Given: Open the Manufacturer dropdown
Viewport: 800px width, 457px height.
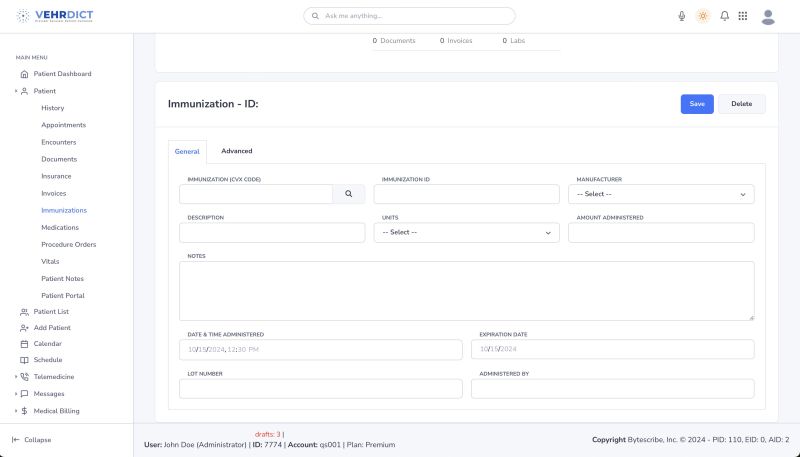Looking at the screenshot, I should pos(661,194).
